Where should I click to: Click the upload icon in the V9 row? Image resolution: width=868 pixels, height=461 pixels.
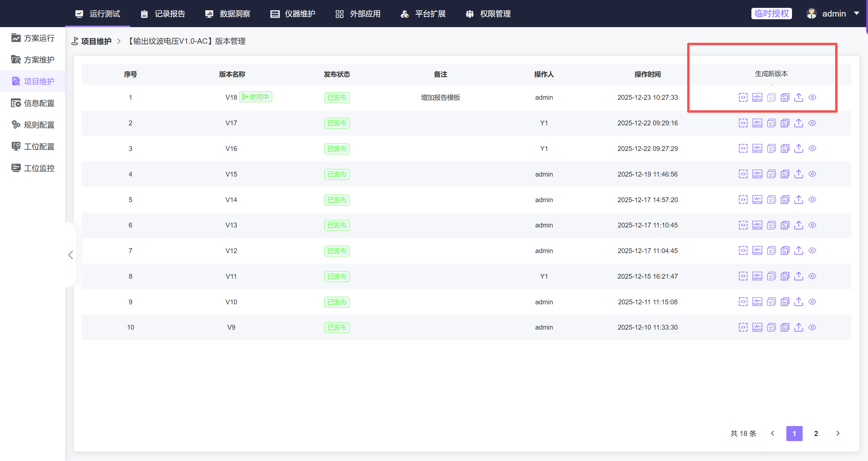[x=799, y=327]
